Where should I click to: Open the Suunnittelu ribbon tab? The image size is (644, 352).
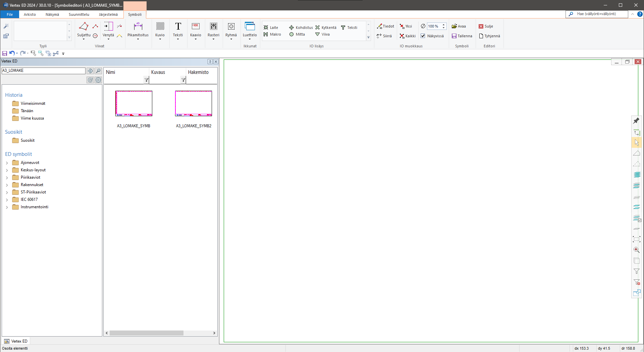[x=79, y=14]
